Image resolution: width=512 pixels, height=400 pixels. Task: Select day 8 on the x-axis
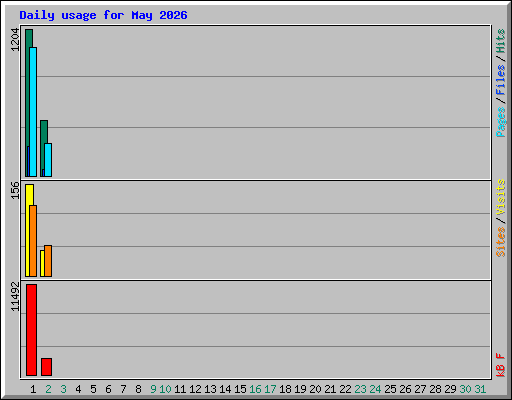(x=138, y=389)
